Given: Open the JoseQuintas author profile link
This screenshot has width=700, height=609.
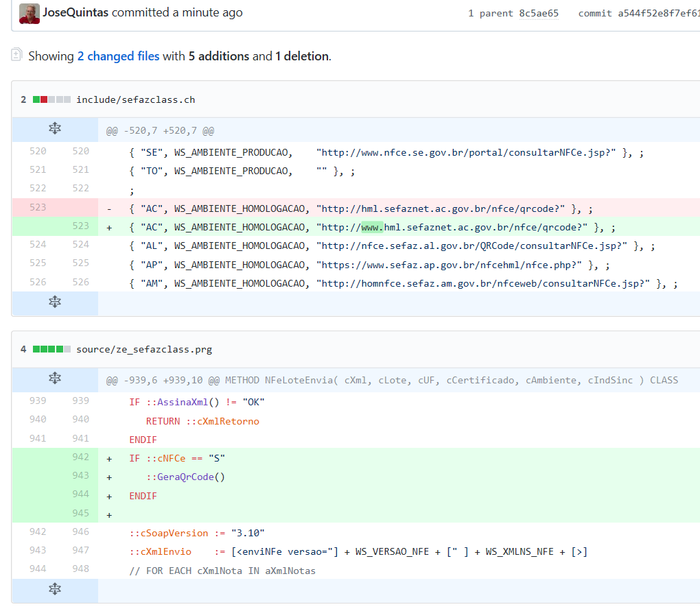Looking at the screenshot, I should tap(75, 12).
